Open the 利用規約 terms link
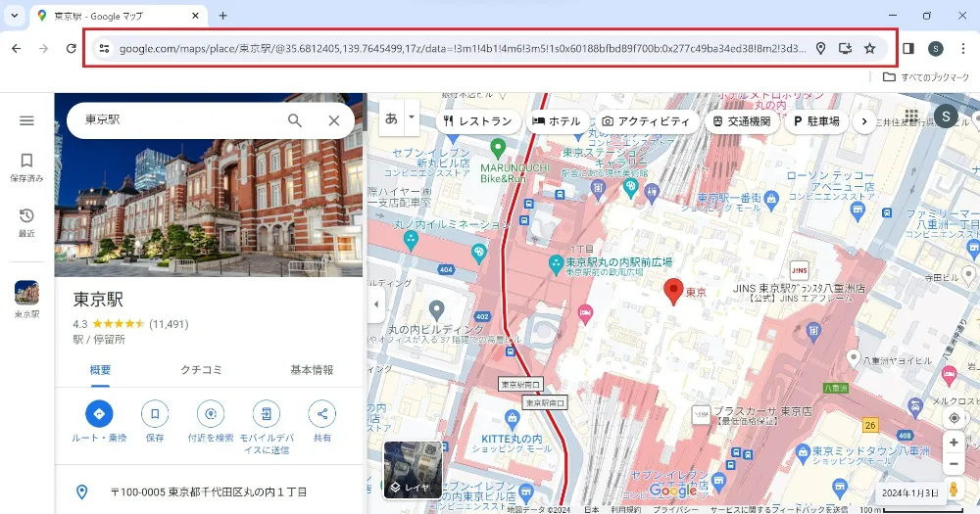 pos(625,510)
